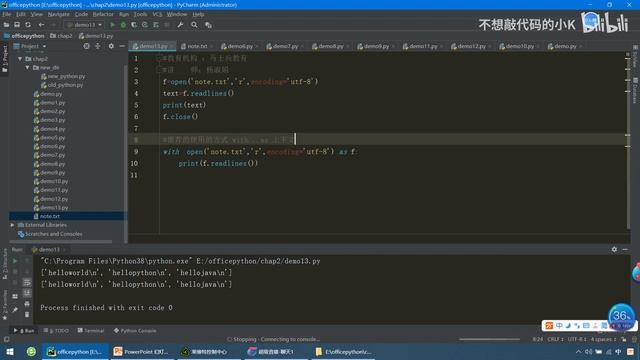The height and width of the screenshot is (360, 640).
Task: Click the Project panel horizontal scrollbar
Action: pyautogui.click(x=61, y=242)
